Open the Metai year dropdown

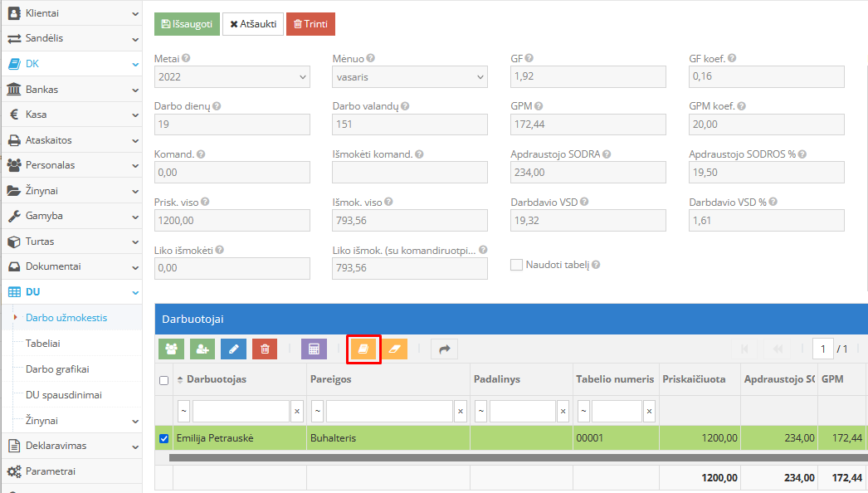coord(232,77)
